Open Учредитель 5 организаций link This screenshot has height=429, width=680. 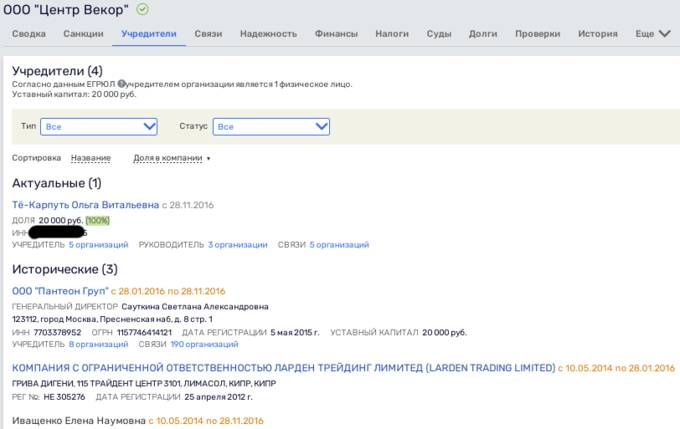98,245
